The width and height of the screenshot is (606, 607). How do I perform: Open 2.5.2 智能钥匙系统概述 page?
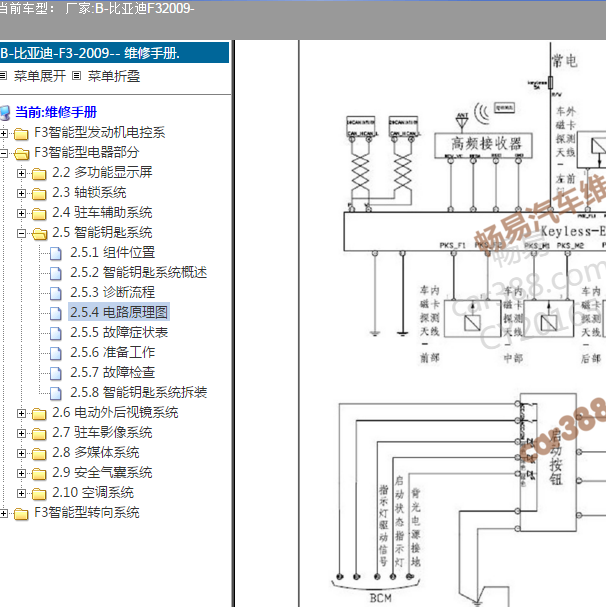139,273
